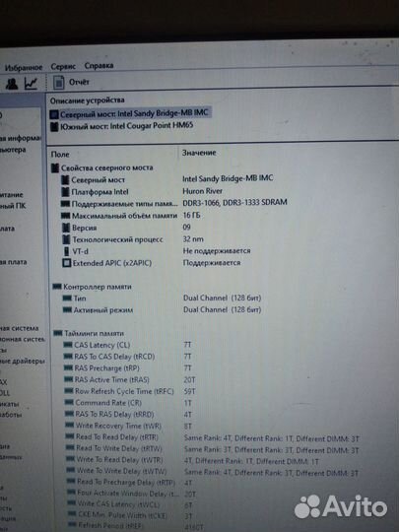Select the Максимальный объём памяти row
Image resolution: width=399 pixels, height=532 pixels.
tap(124, 216)
